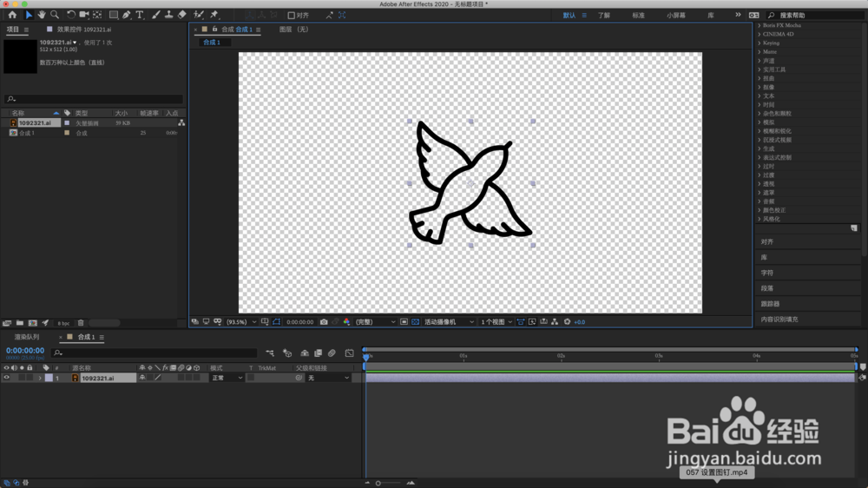This screenshot has height=488, width=868.
Task: Select the Zoom magnifier tool
Action: pos(55,15)
